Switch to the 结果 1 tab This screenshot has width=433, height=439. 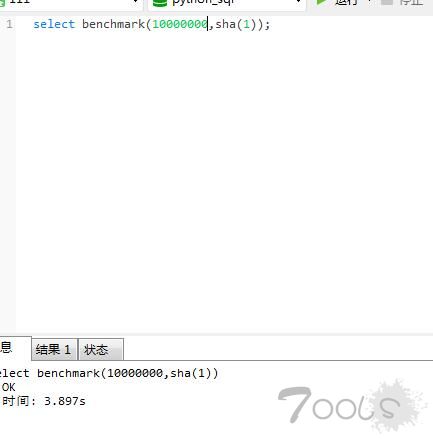pos(54,349)
